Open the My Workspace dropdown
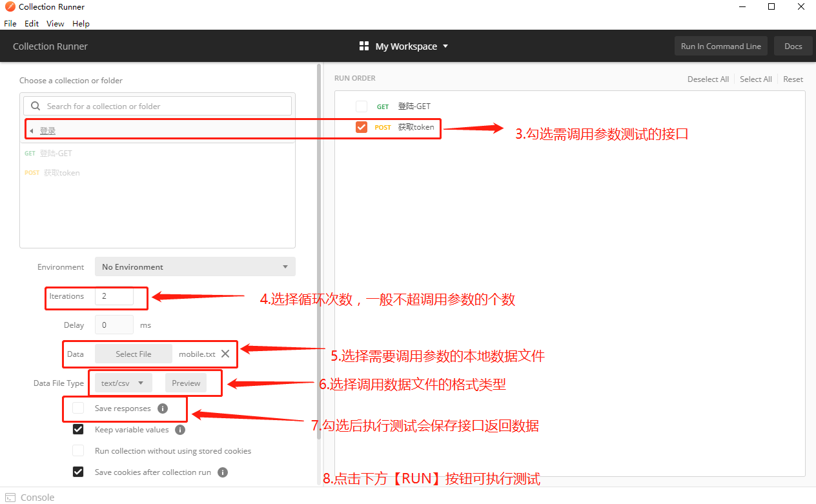 (x=411, y=46)
